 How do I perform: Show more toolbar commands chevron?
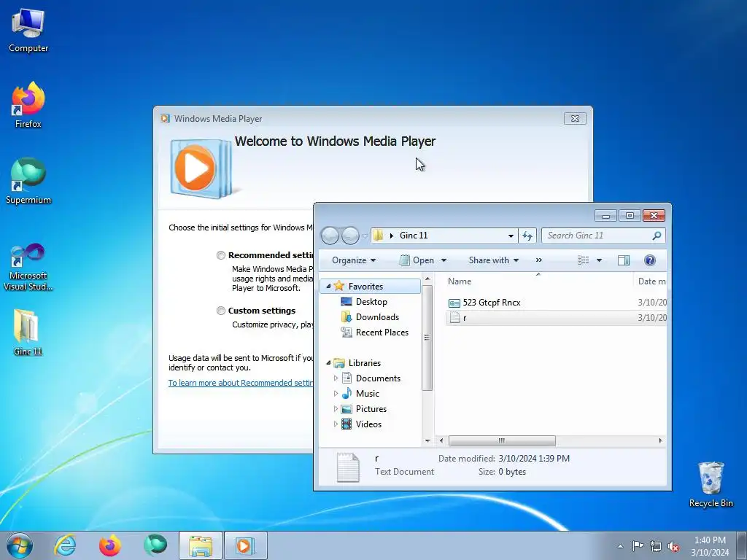point(539,260)
